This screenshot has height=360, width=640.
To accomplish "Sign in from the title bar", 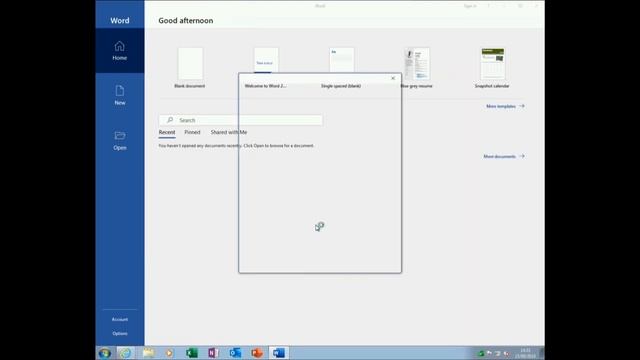I will (470, 6).
